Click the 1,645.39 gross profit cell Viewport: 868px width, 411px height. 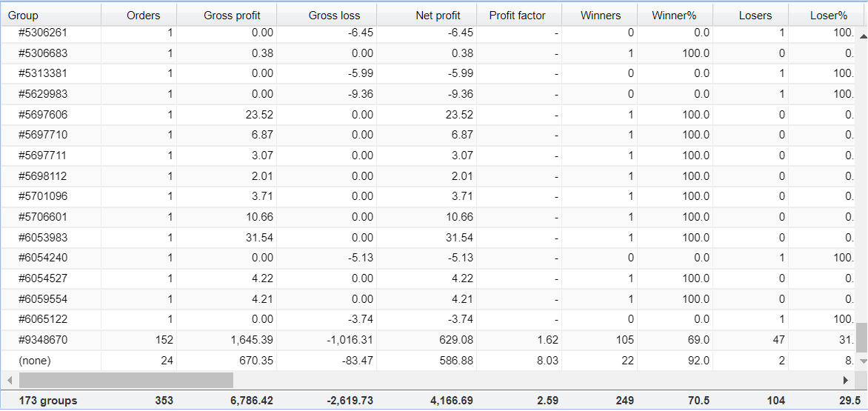coord(227,340)
